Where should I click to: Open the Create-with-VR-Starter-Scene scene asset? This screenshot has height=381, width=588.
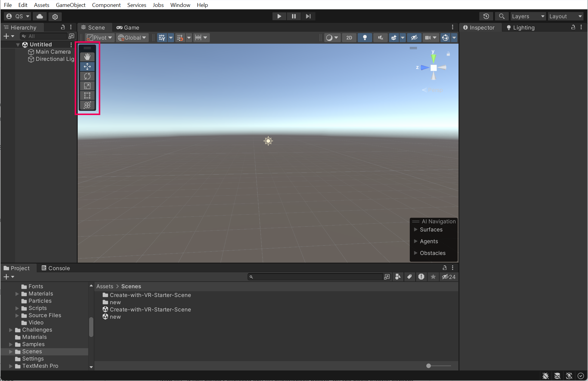click(150, 309)
